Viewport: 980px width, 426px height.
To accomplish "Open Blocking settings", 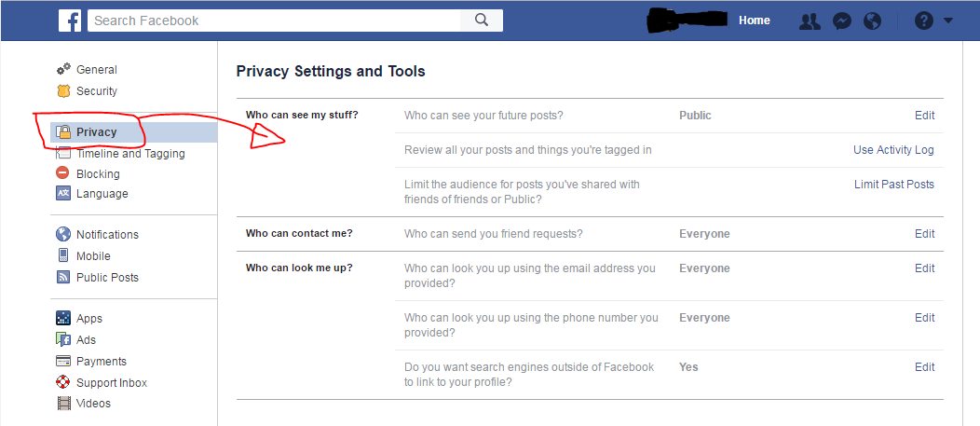I will (98, 174).
